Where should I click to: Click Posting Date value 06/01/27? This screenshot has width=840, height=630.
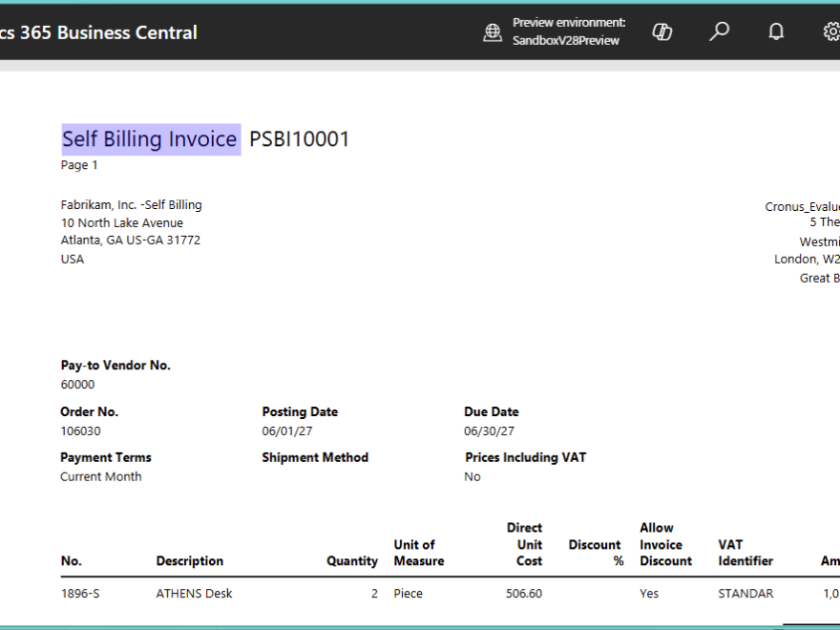[x=287, y=430]
